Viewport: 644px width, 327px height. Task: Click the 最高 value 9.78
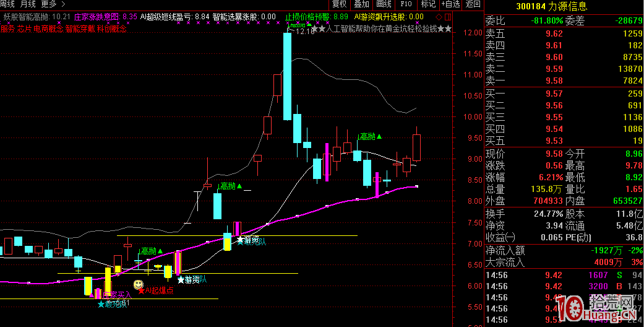pos(633,165)
